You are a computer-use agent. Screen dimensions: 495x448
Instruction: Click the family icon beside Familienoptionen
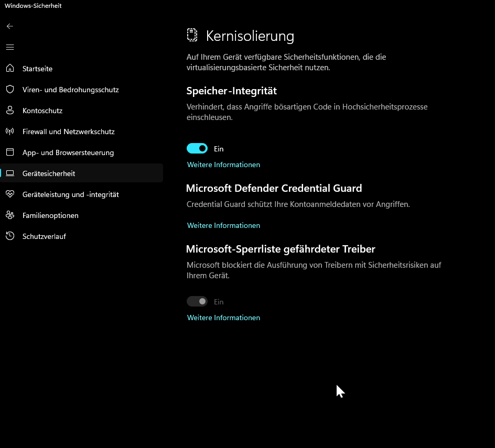(10, 215)
